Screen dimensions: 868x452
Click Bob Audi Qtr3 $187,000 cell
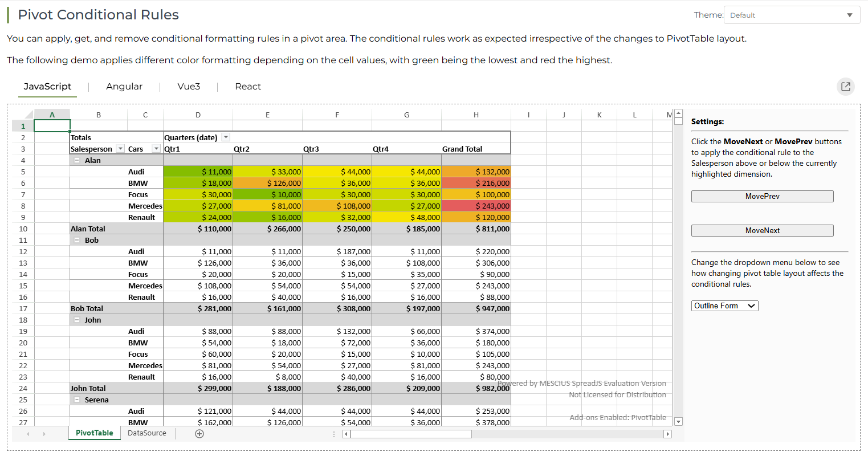(337, 251)
